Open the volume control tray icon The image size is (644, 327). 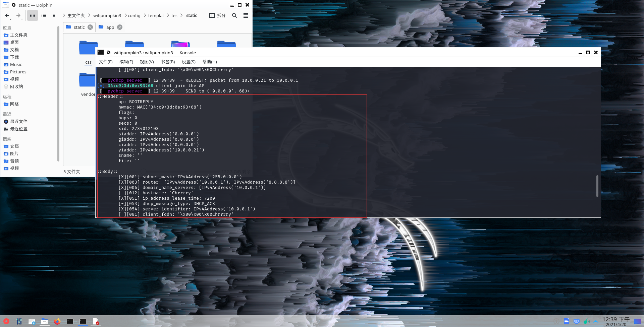(x=586, y=321)
